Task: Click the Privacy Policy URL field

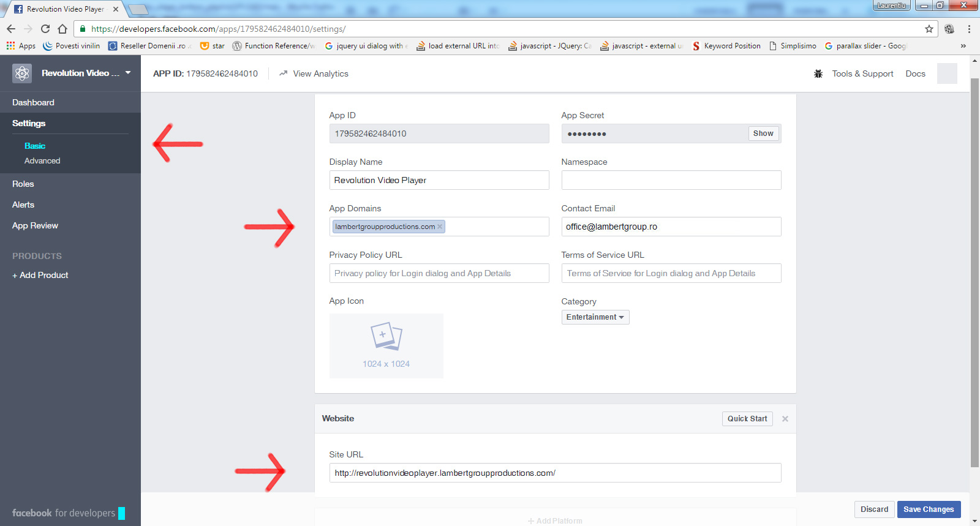Action: [439, 273]
